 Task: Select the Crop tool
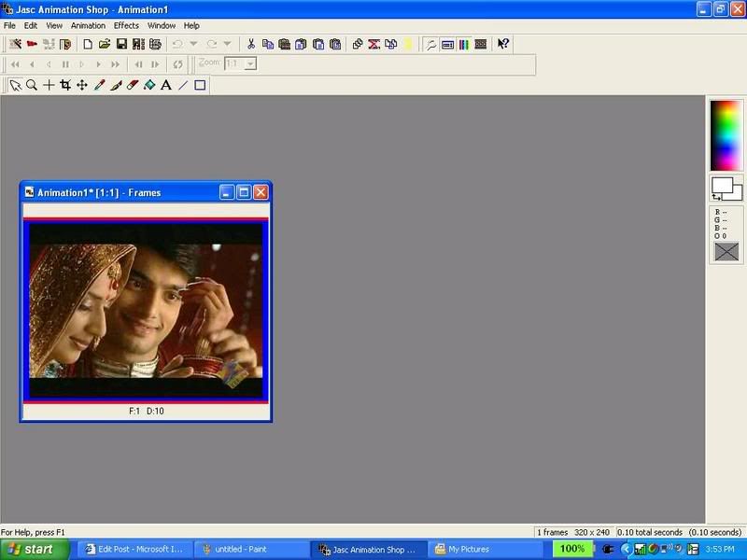pyautogui.click(x=65, y=85)
